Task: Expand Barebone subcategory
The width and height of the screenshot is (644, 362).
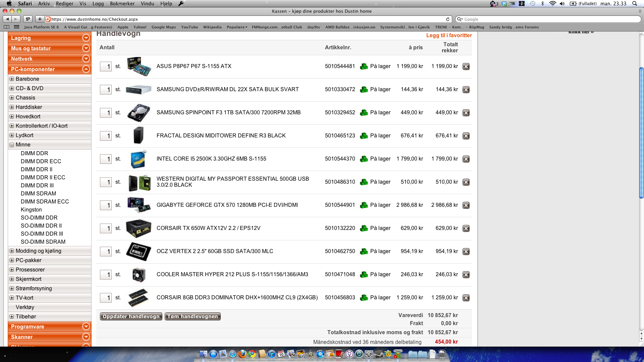Action: coord(12,79)
